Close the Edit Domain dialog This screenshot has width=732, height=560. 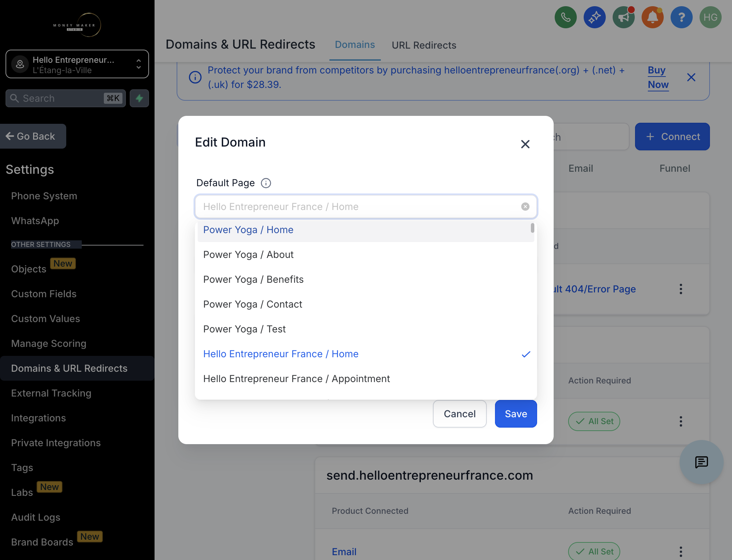(x=525, y=144)
